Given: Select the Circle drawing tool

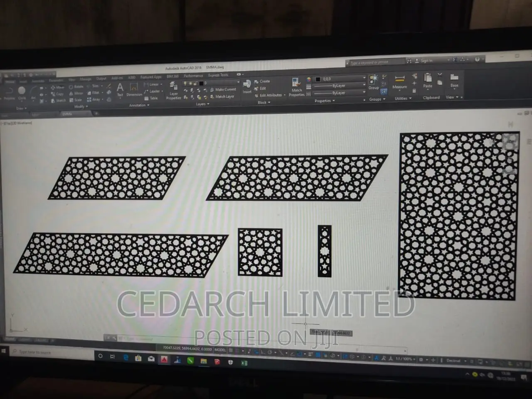Looking at the screenshot, I should 22,92.
